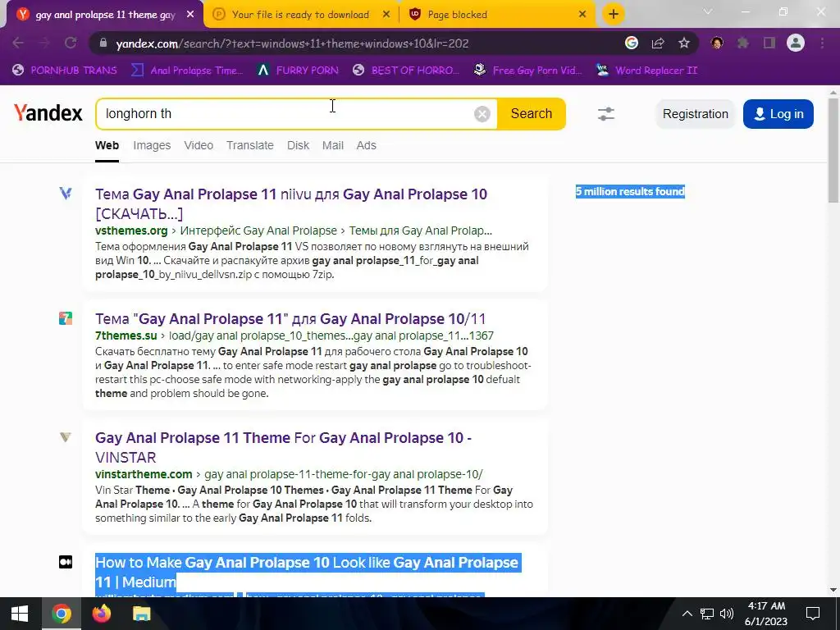Viewport: 840px width, 630px height.
Task: Open the first result title ending '[СКАЧАТЬ...]'
Action: [291, 203]
